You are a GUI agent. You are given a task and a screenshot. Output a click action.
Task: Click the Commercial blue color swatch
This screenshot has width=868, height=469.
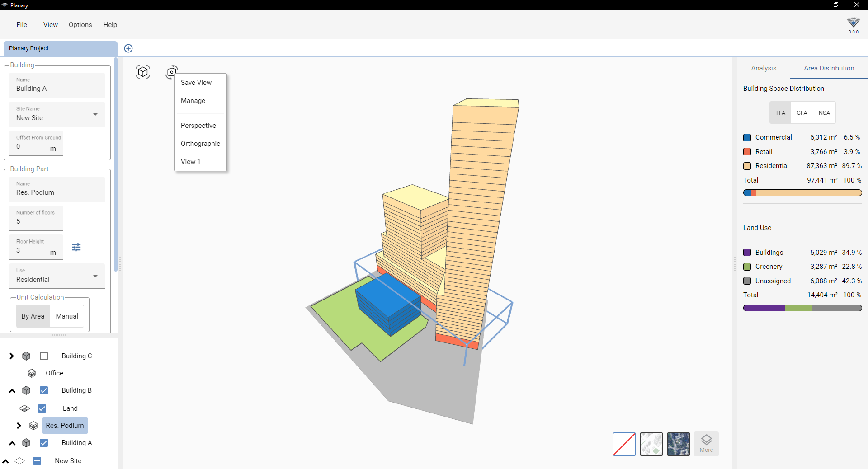747,137
